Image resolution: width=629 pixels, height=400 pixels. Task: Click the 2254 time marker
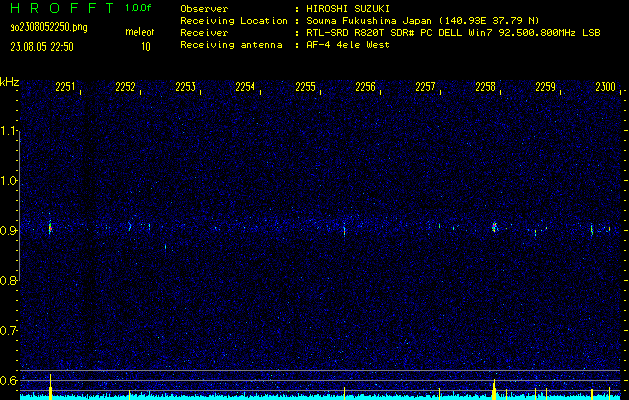click(x=246, y=87)
